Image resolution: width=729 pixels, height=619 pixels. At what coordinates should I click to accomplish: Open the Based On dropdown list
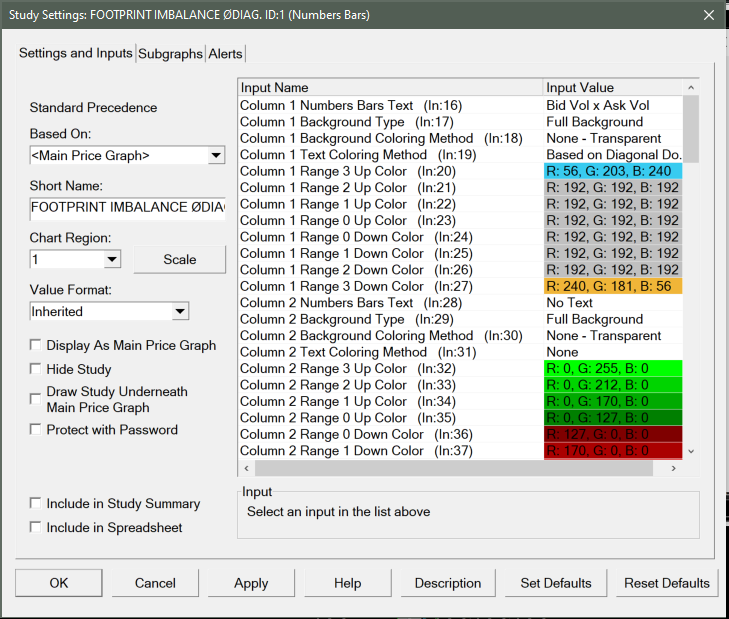pos(215,155)
